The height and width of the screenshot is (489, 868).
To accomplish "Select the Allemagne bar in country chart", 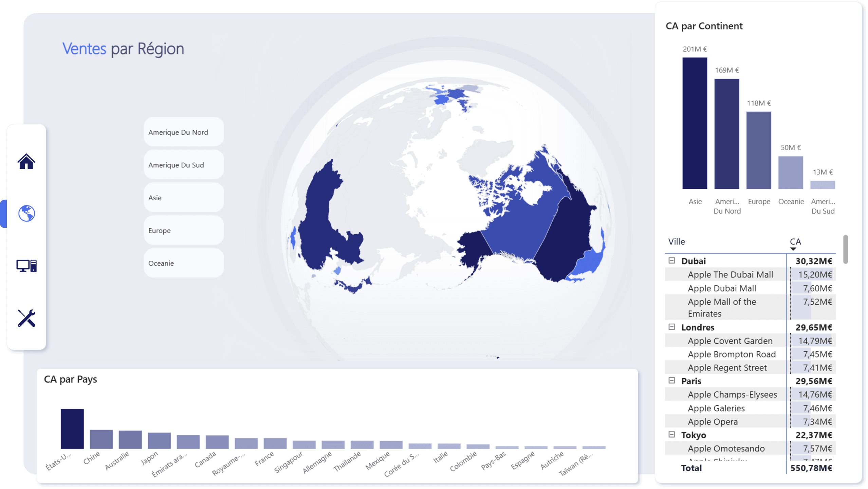I will coord(333,445).
